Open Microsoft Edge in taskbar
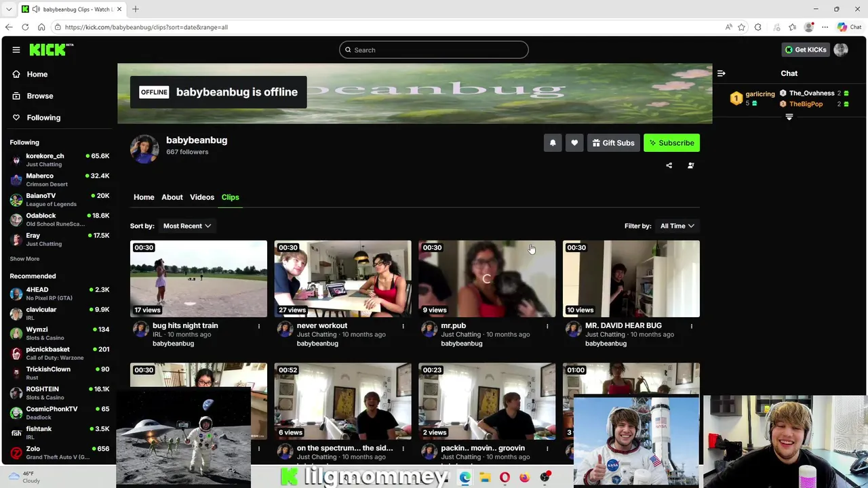Image resolution: width=868 pixels, height=488 pixels. click(465, 478)
